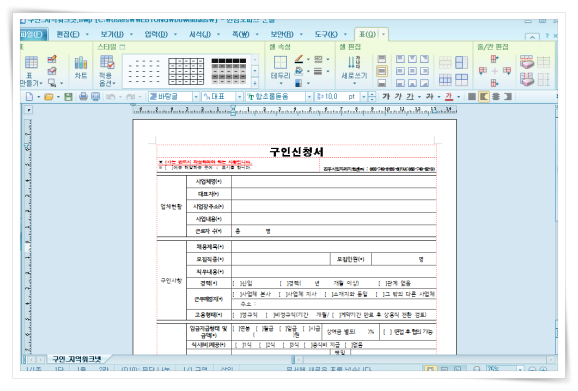Click the vertical scrollbar on the right
The image size is (578, 391).
coord(557,228)
